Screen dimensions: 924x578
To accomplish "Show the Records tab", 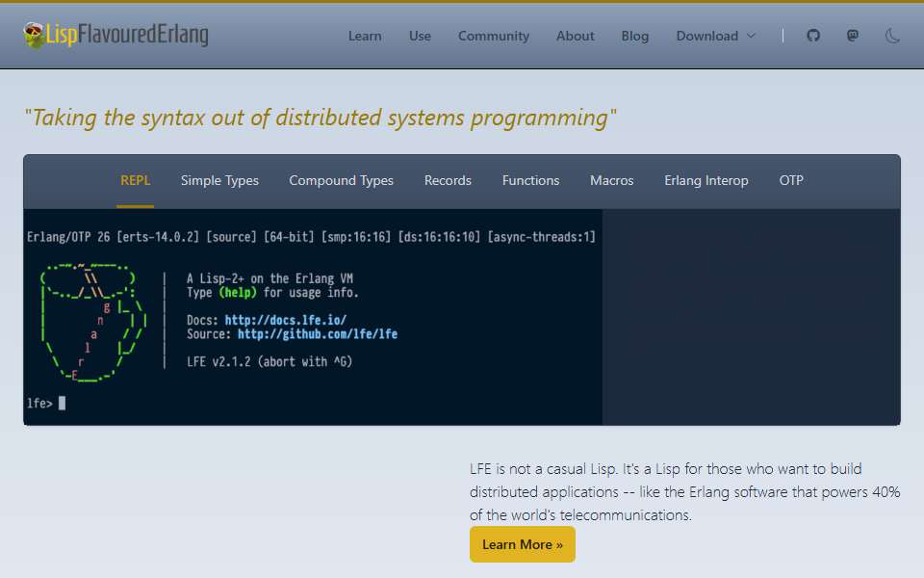I will pos(448,180).
